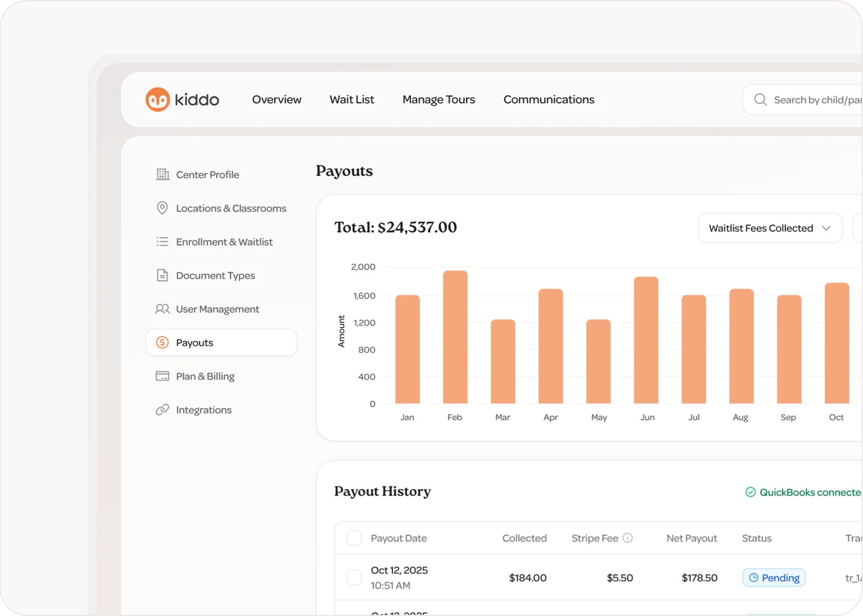Click the Jun bar in chart
Image resolution: width=863 pixels, height=616 pixels.
[646, 340]
